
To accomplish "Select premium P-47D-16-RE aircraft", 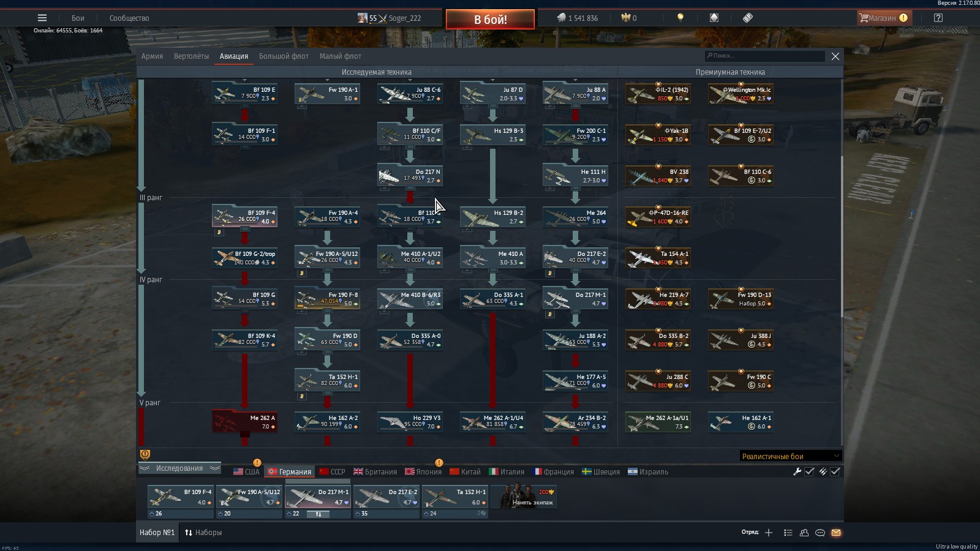I will (x=658, y=217).
